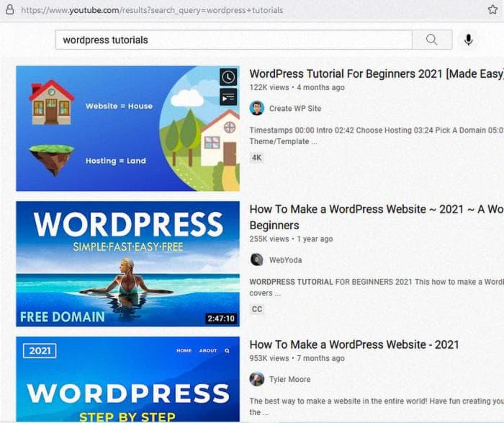Viewport: 504px width, 423px height.
Task: Open WordPress Tutorial For Beginners 2021 title
Action: [x=377, y=74]
